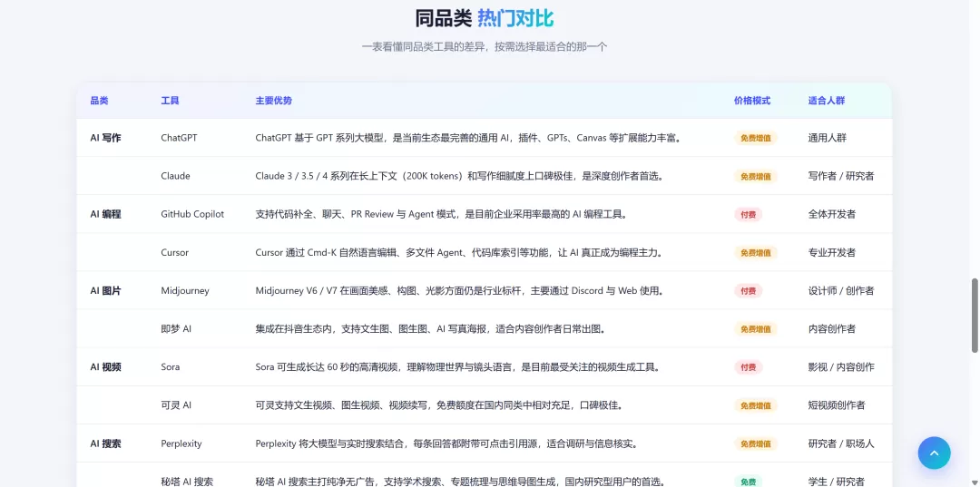
Task: Click the Midjourney V6 / V7 description
Action: pyautogui.click(x=459, y=291)
